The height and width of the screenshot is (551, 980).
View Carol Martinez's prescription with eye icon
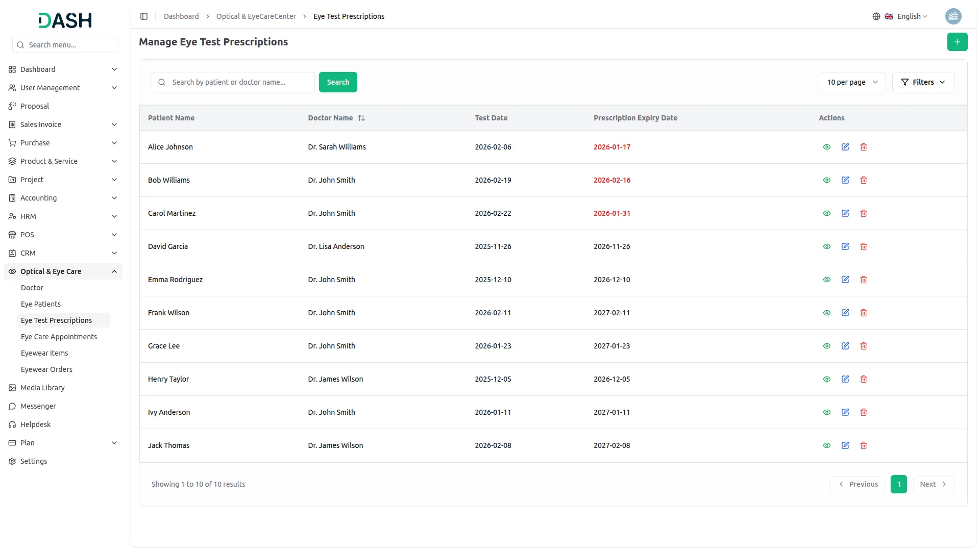827,213
